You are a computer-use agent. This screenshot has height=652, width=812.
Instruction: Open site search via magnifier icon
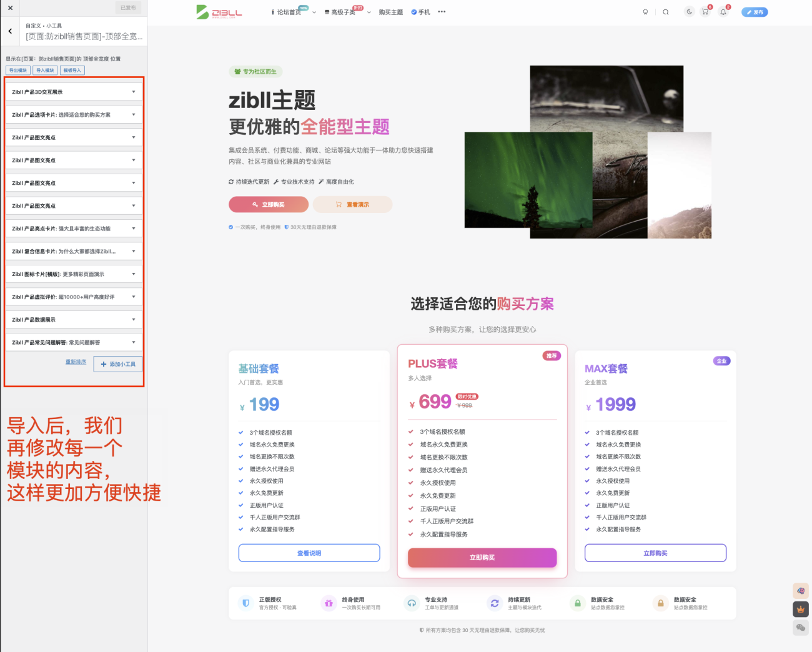pyautogui.click(x=666, y=12)
